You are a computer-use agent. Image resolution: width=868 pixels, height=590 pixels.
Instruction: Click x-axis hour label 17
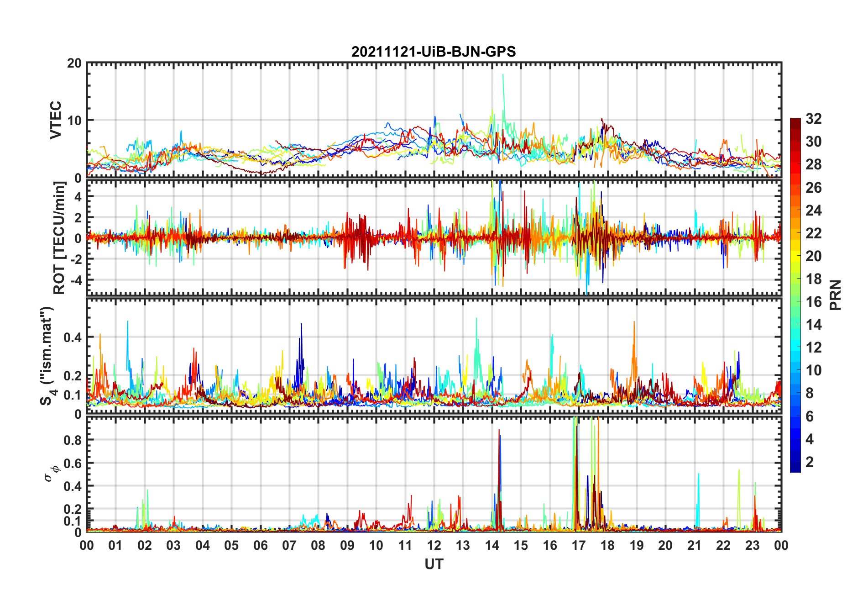(579, 546)
